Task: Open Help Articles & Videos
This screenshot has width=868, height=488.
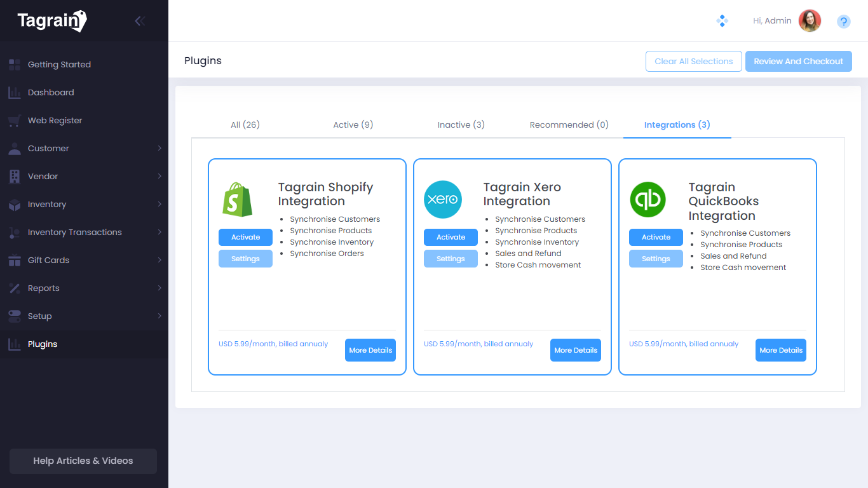Action: click(x=83, y=461)
